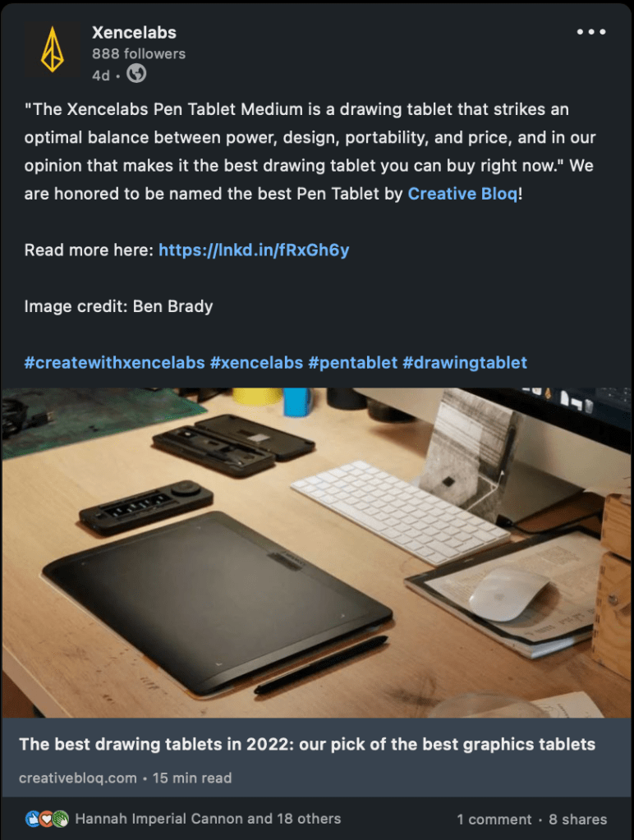Show the 1 comment thread
634x840 pixels.
click(494, 819)
